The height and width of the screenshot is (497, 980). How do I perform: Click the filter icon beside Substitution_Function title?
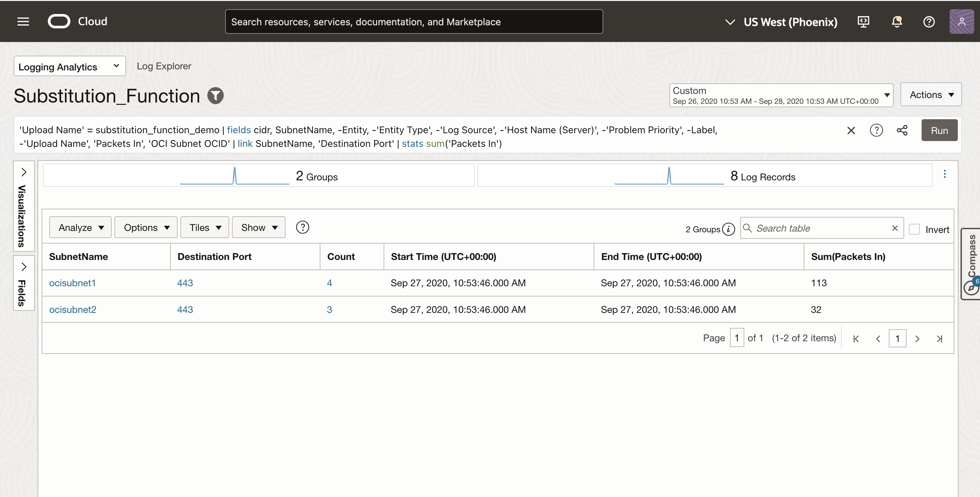(215, 96)
